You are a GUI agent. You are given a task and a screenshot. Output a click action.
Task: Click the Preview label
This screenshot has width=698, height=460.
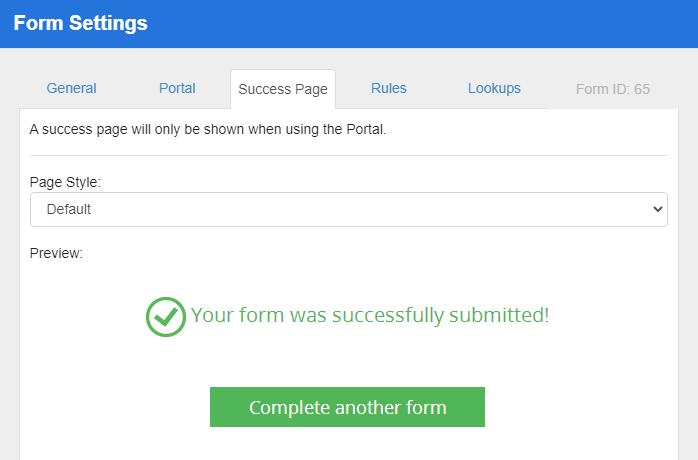[56, 253]
